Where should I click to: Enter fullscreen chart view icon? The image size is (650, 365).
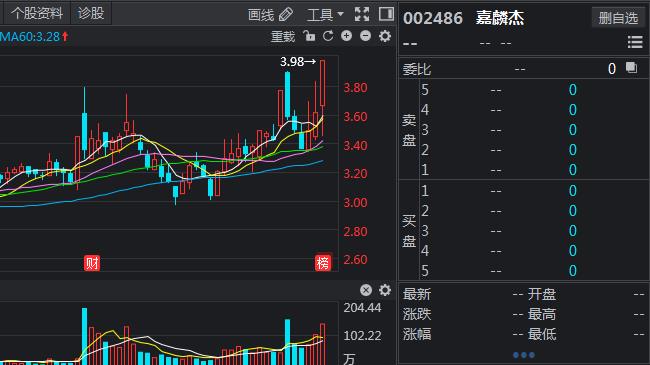point(362,14)
